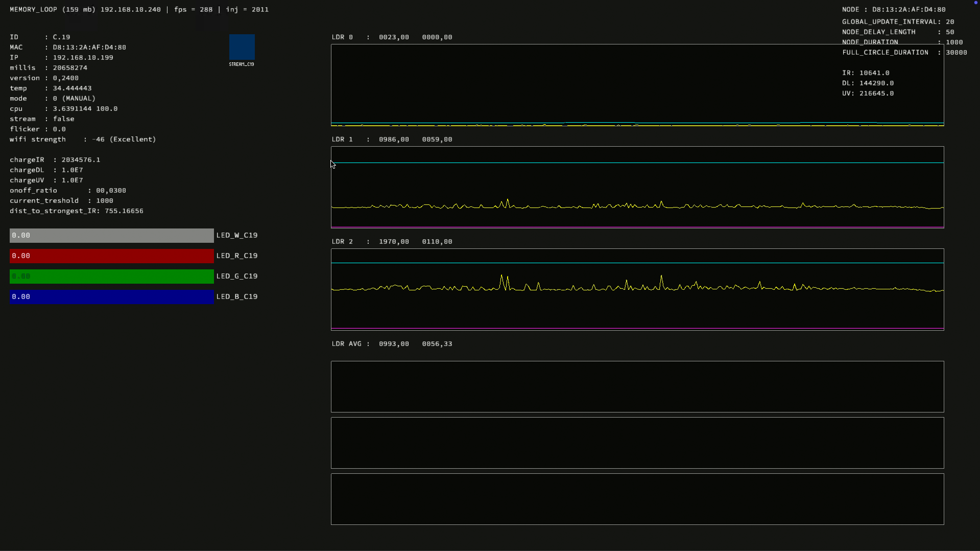Click the blue LED_B_C19 slider bar
The height and width of the screenshot is (551, 980).
pyautogui.click(x=111, y=297)
